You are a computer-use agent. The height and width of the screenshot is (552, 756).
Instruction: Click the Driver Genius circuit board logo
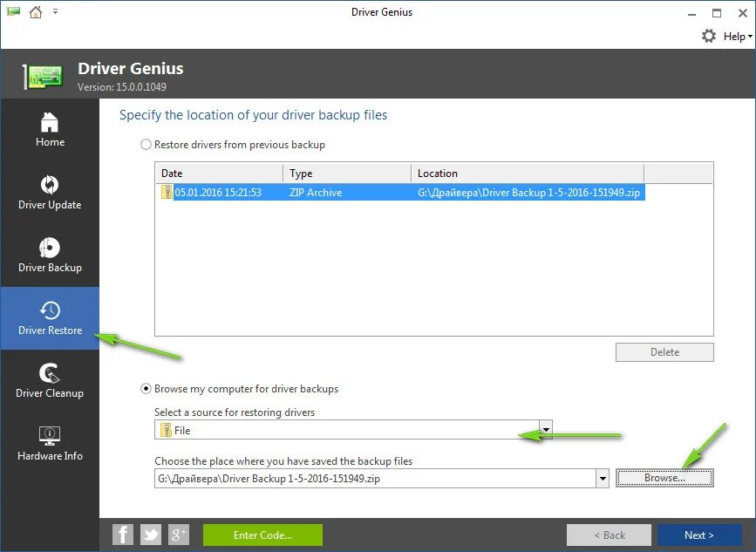pyautogui.click(x=44, y=75)
